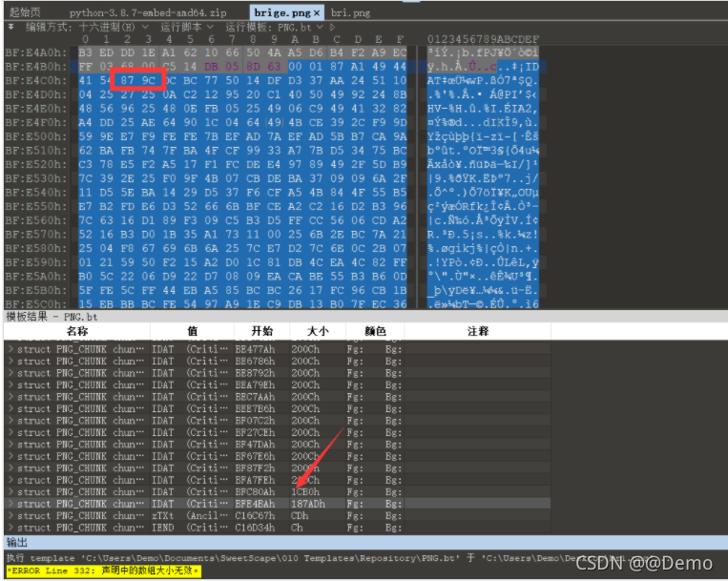Click the IDAT row starting at BEA79Eh
The width and height of the screenshot is (728, 581).
[x=278, y=384]
